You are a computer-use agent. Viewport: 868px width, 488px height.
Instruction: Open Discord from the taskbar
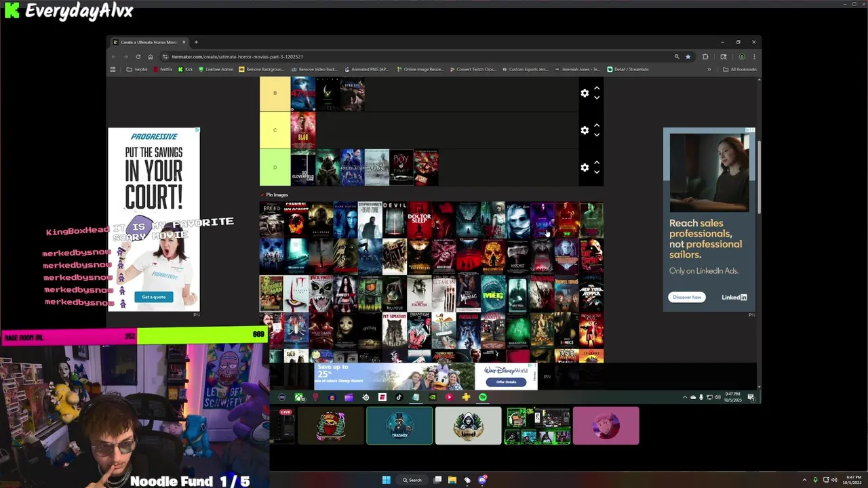click(482, 480)
